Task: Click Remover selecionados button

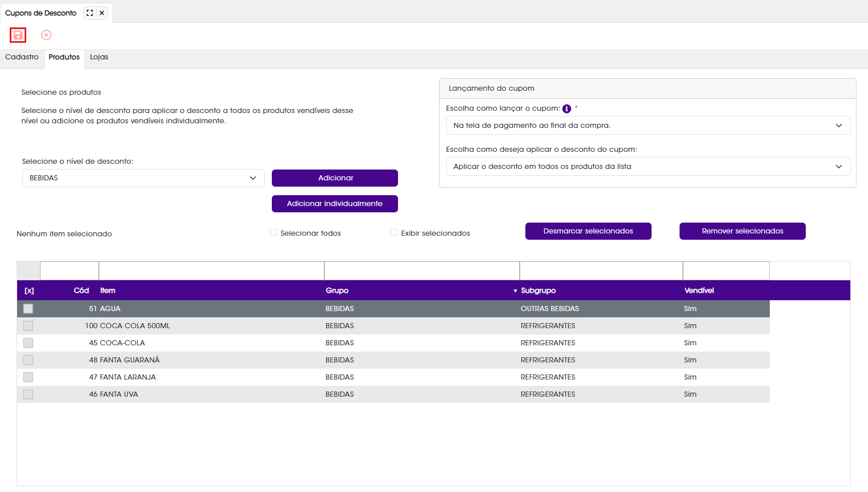Action: click(x=742, y=231)
